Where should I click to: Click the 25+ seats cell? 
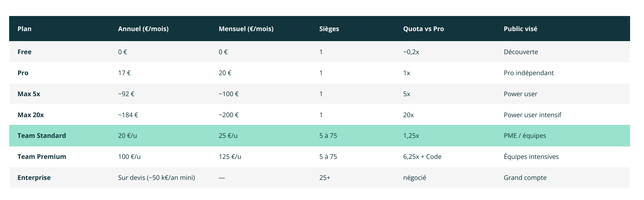(324, 178)
